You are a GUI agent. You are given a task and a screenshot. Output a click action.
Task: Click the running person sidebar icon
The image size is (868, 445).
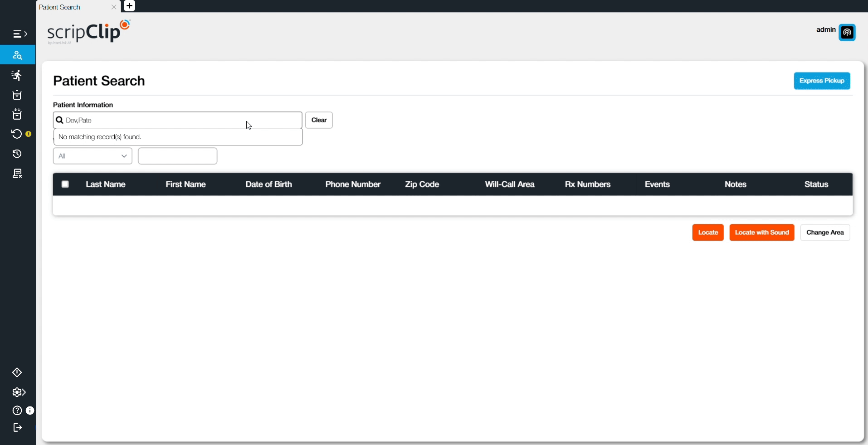point(17,75)
